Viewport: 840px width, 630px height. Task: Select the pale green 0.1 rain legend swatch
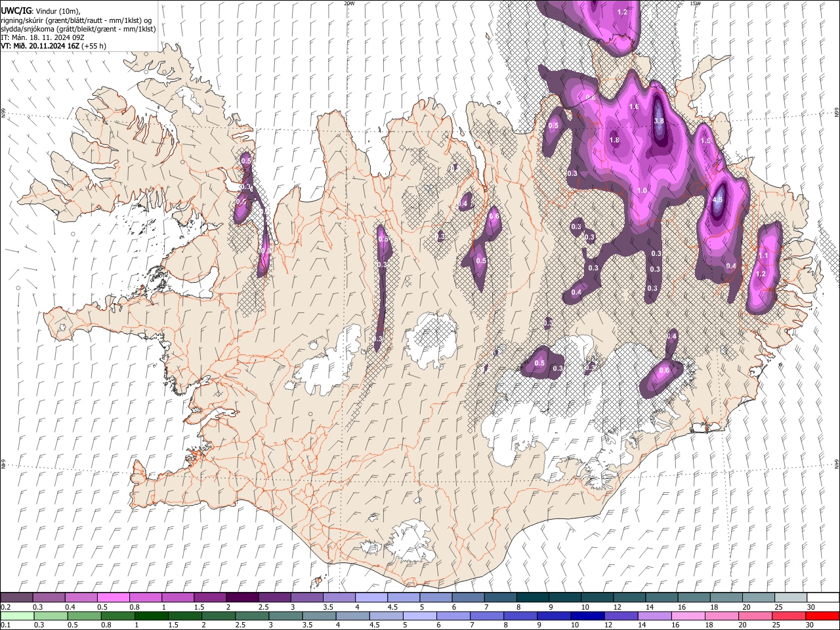16,616
